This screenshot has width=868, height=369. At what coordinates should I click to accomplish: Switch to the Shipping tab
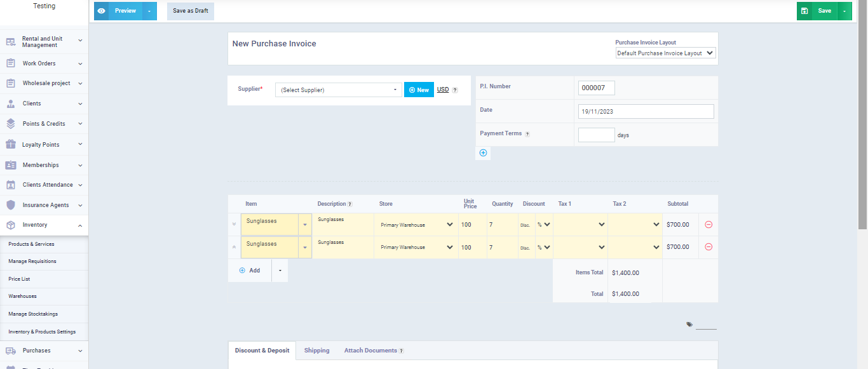tap(316, 351)
